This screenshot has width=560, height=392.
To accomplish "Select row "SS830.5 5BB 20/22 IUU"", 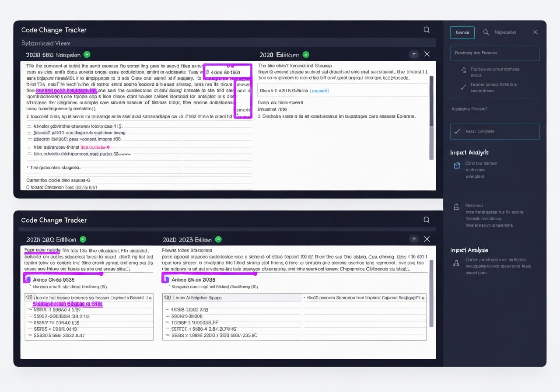I will pos(89,336).
